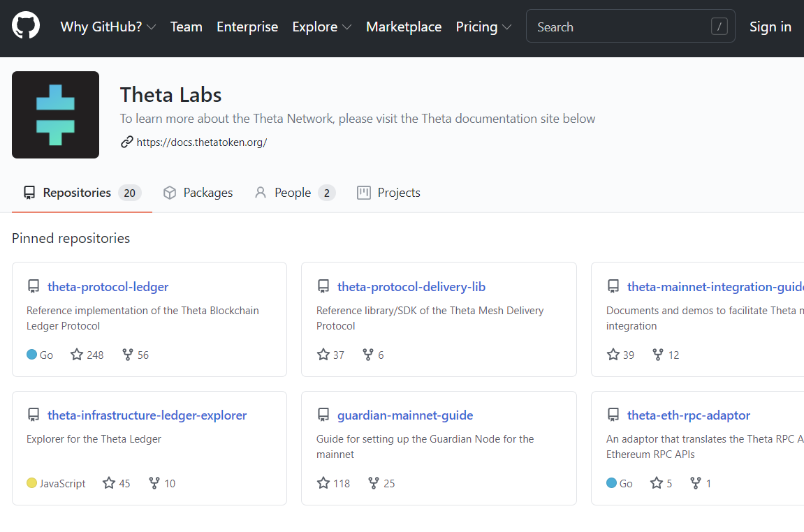Open the docs.thetatoken.org link
The width and height of the screenshot is (804, 532).
point(201,142)
